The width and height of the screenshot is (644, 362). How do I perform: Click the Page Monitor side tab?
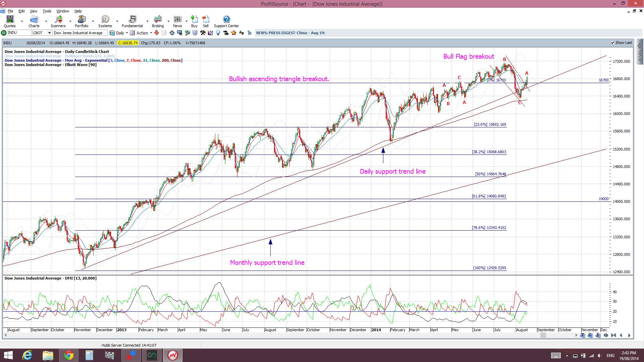point(640,51)
